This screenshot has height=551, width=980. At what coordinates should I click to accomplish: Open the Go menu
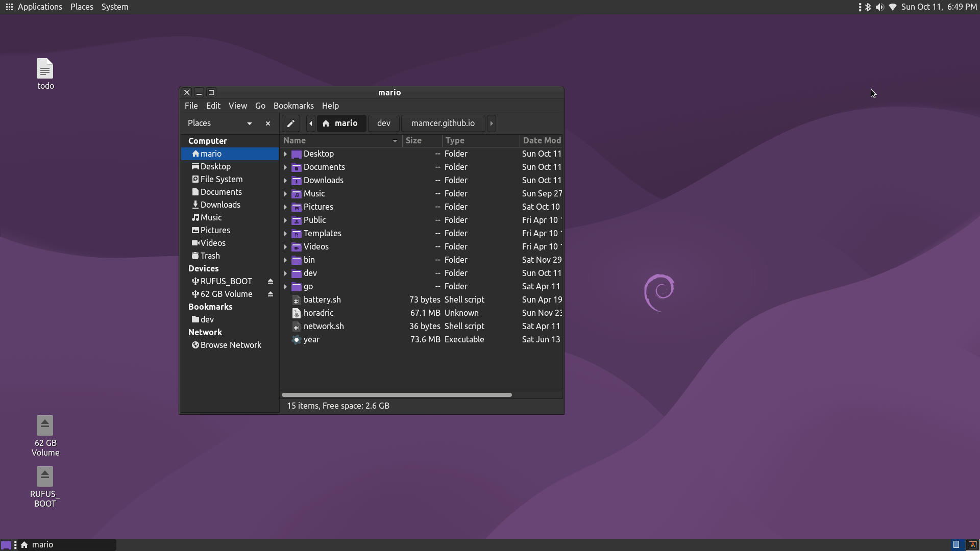click(260, 106)
